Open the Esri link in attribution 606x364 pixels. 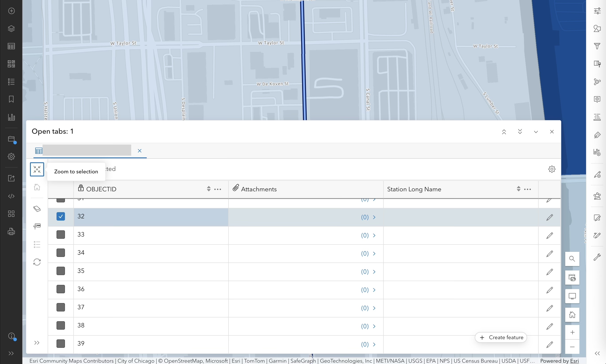[x=574, y=361]
